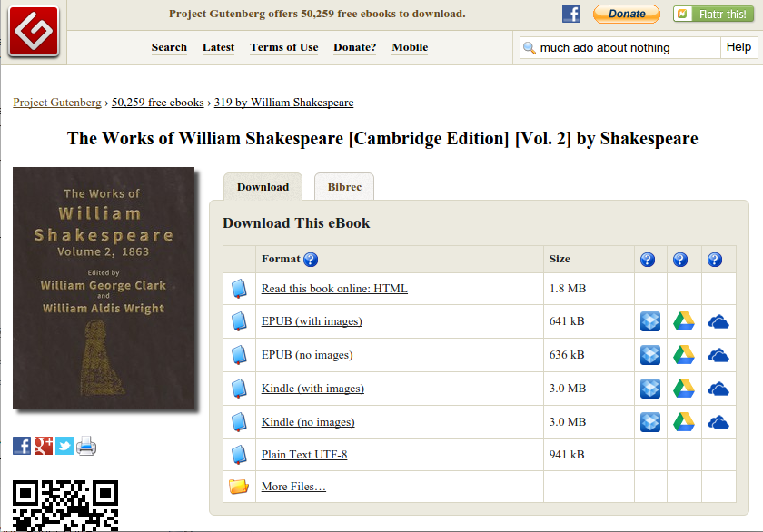Switch to the Bibrec tab
This screenshot has width=763, height=532.
tap(344, 187)
